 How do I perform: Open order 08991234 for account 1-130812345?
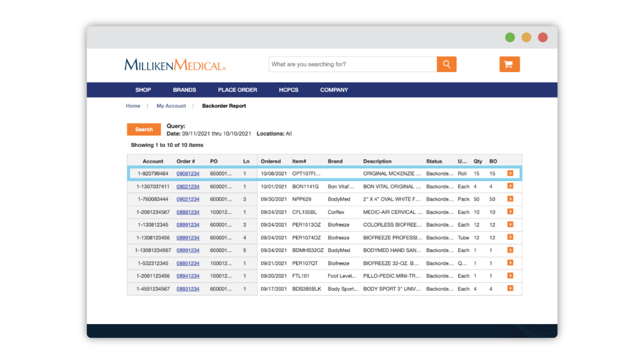coord(188,225)
